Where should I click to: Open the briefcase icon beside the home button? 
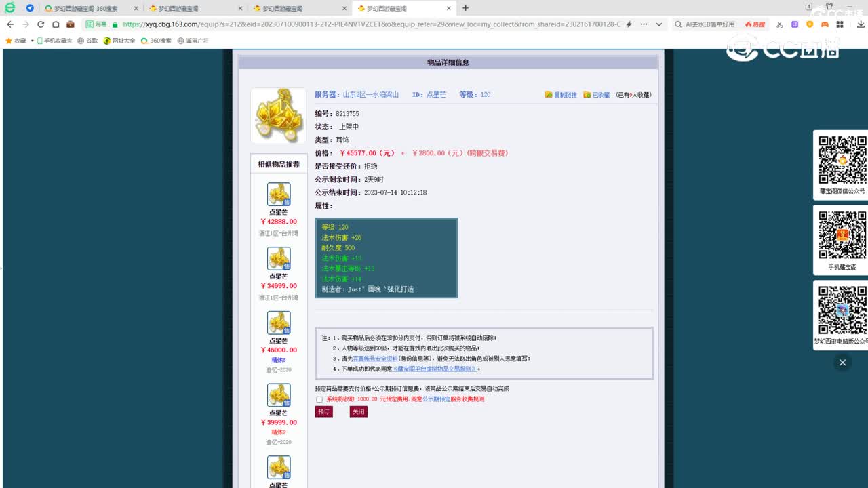(x=71, y=24)
